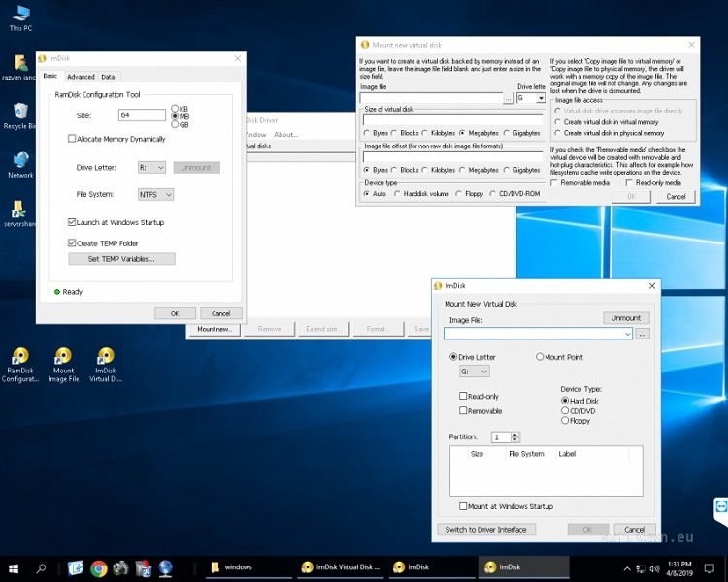Click Image file field in Mount new virtual disk

point(431,98)
